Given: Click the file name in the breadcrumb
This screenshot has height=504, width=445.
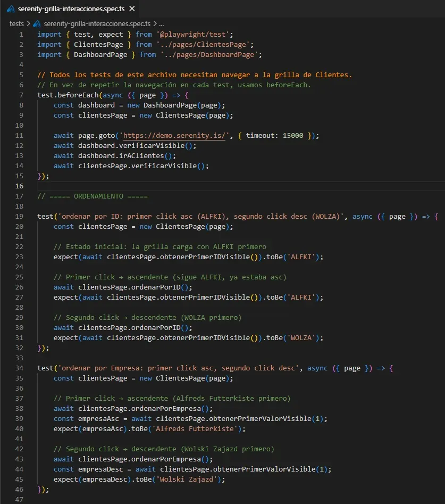Looking at the screenshot, I should (x=97, y=24).
